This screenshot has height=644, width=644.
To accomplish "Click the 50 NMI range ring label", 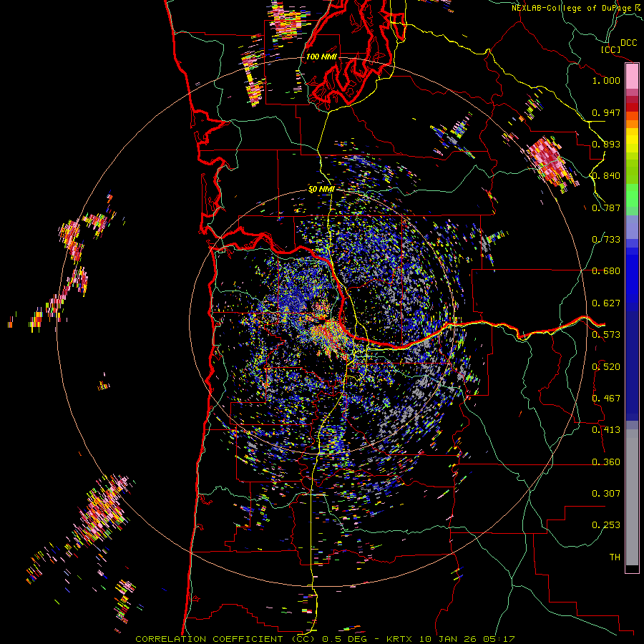I will (x=321, y=190).
